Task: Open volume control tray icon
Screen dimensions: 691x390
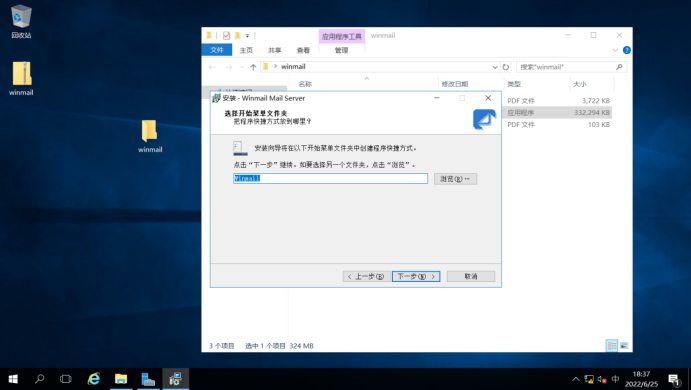Action: pyautogui.click(x=602, y=379)
